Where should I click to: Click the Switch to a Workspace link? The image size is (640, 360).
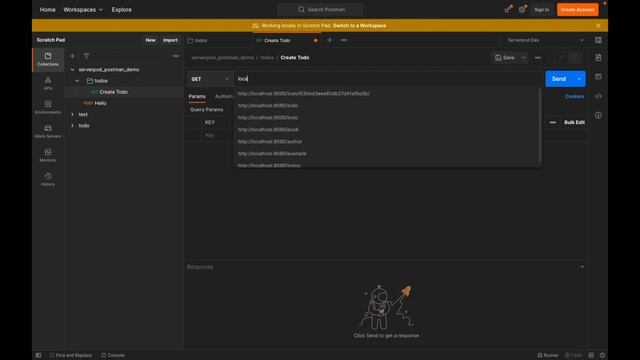click(x=359, y=25)
